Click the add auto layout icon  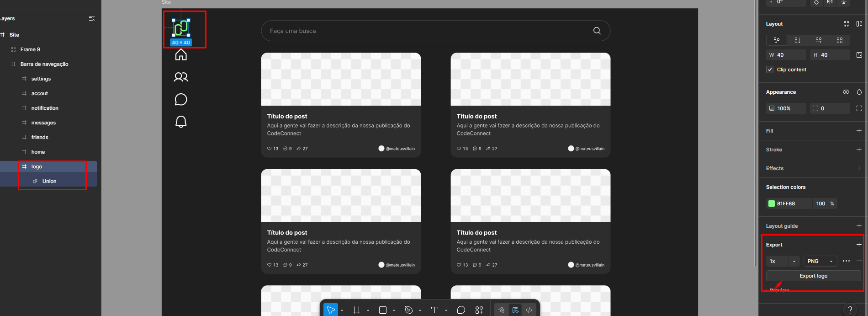pos(859,24)
